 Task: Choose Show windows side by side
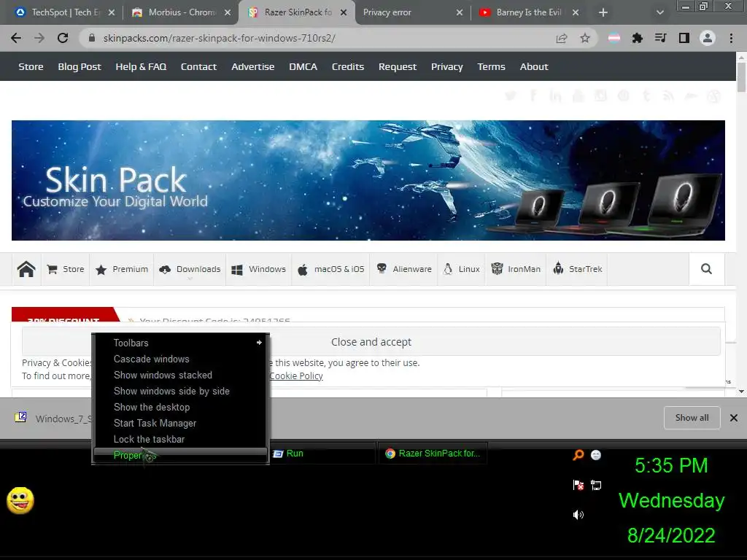pos(181,391)
